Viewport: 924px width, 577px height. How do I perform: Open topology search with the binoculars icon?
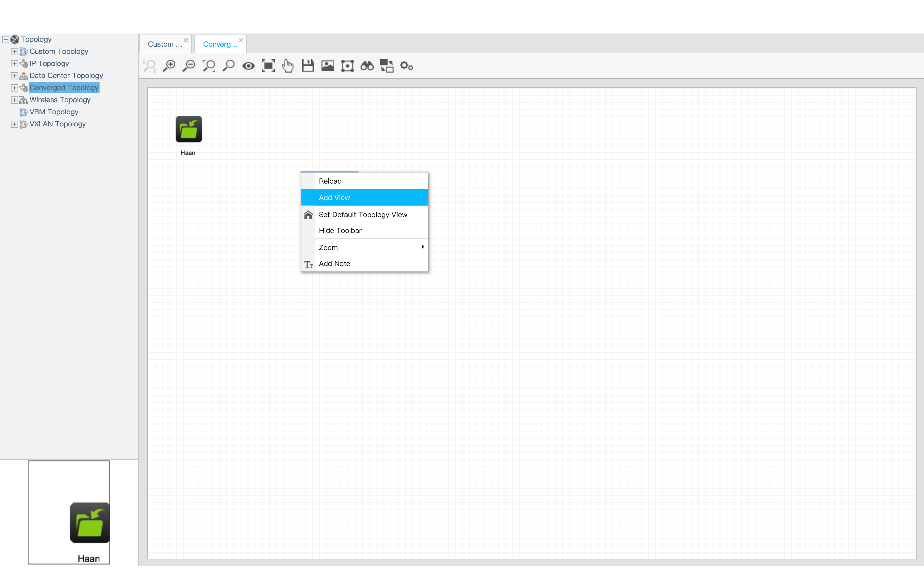tap(367, 66)
